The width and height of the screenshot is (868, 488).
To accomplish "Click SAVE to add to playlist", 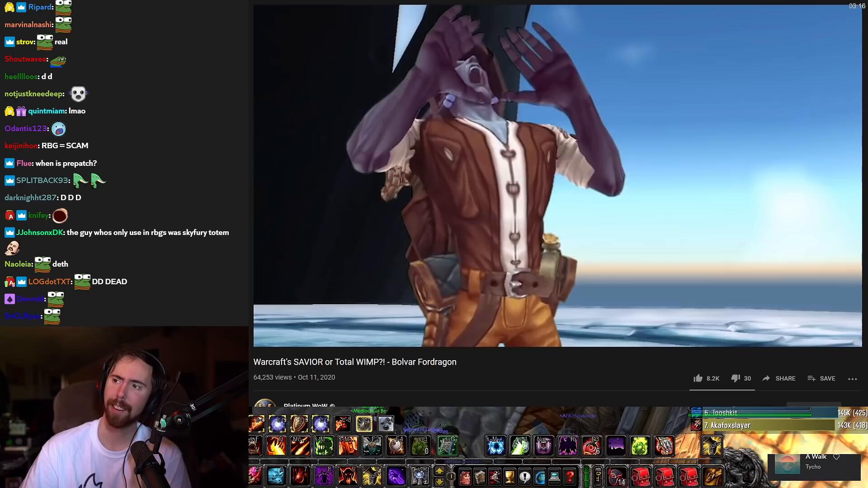I will [x=821, y=378].
